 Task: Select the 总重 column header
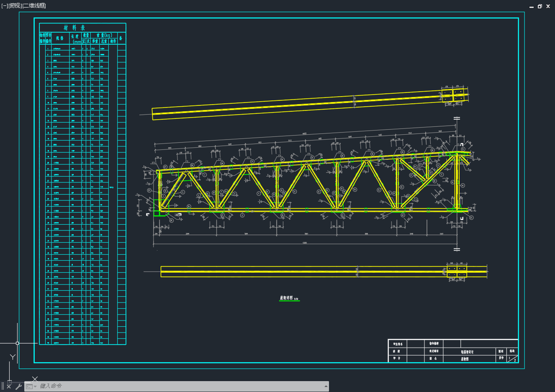click(104, 41)
